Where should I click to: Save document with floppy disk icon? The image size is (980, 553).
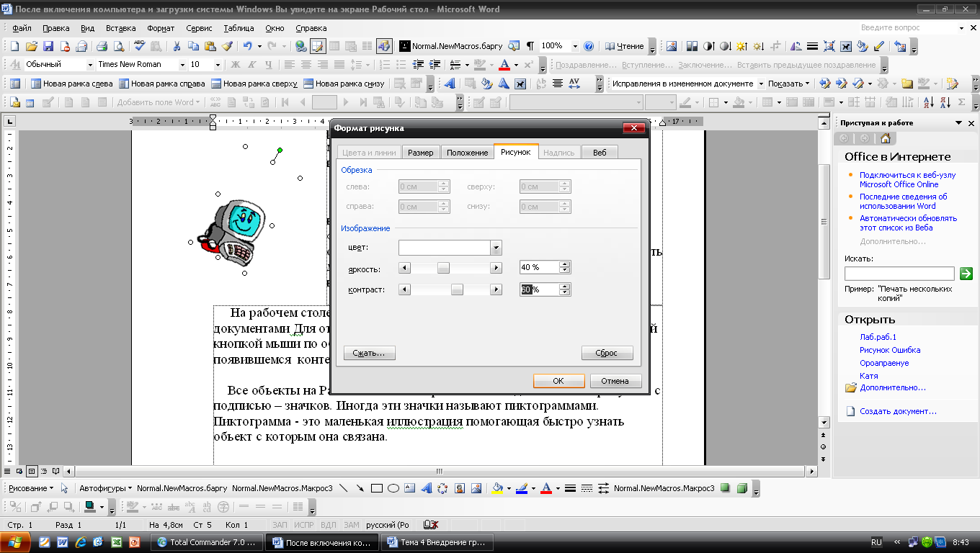tap(48, 46)
